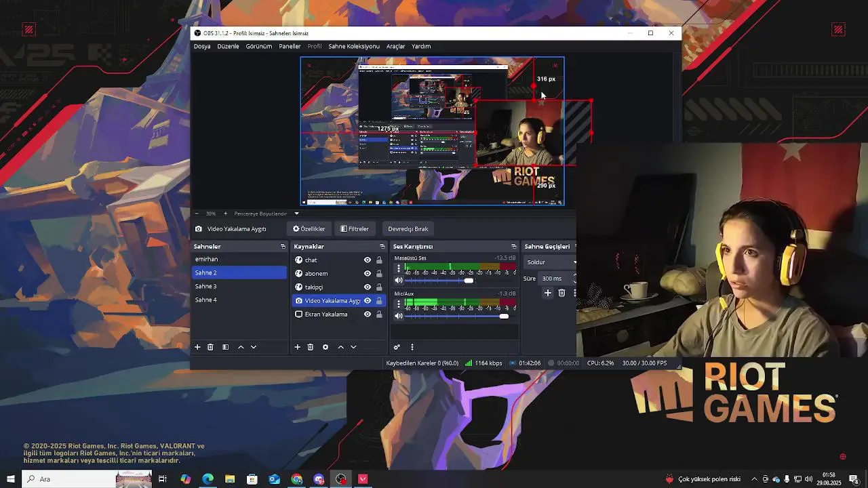Add a scene transition with plus icon
The image size is (868, 488).
point(548,293)
